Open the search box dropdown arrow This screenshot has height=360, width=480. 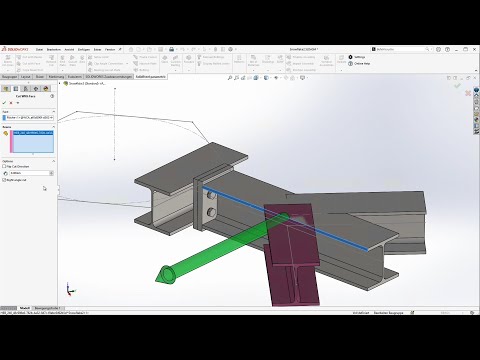click(431, 49)
